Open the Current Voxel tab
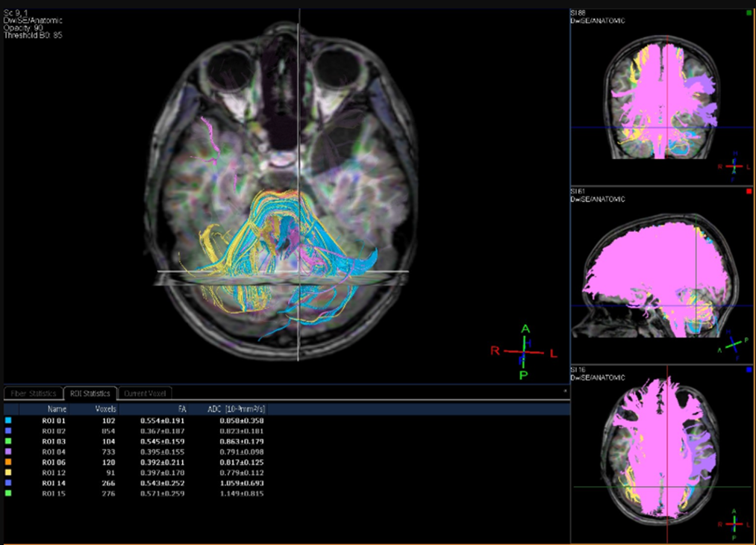This screenshot has height=545, width=756. coord(145,393)
